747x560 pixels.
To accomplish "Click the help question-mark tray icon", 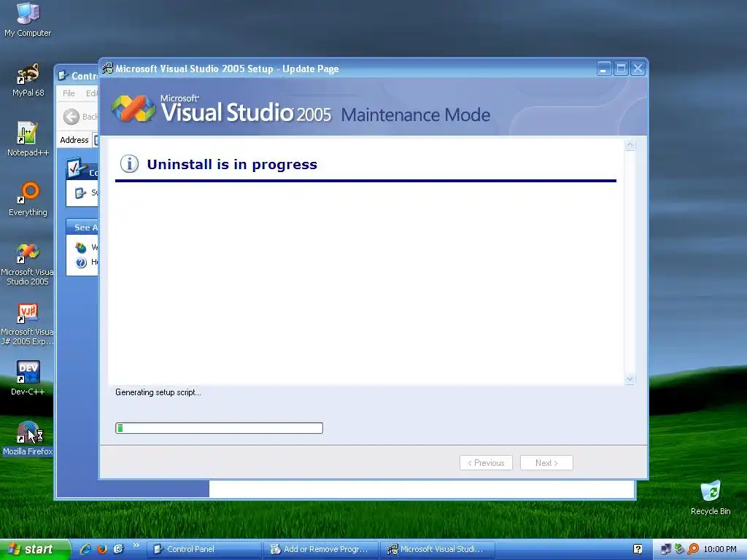I will click(638, 549).
